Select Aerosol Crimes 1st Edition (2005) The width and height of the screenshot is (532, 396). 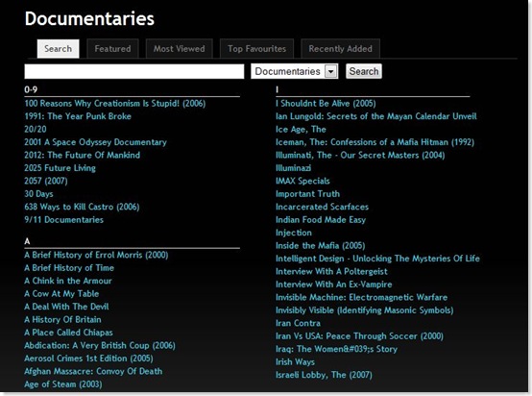pyautogui.click(x=88, y=358)
